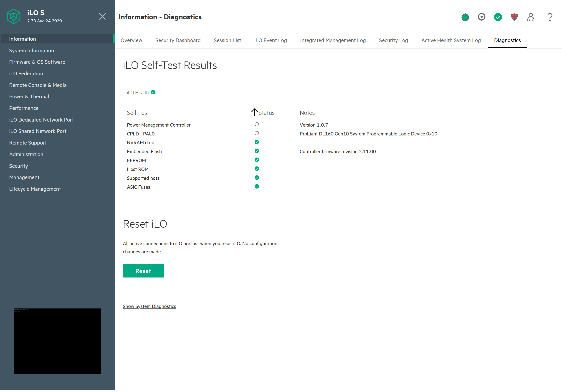Click the power status icon in header
The height and width of the screenshot is (392, 562).
point(465,17)
